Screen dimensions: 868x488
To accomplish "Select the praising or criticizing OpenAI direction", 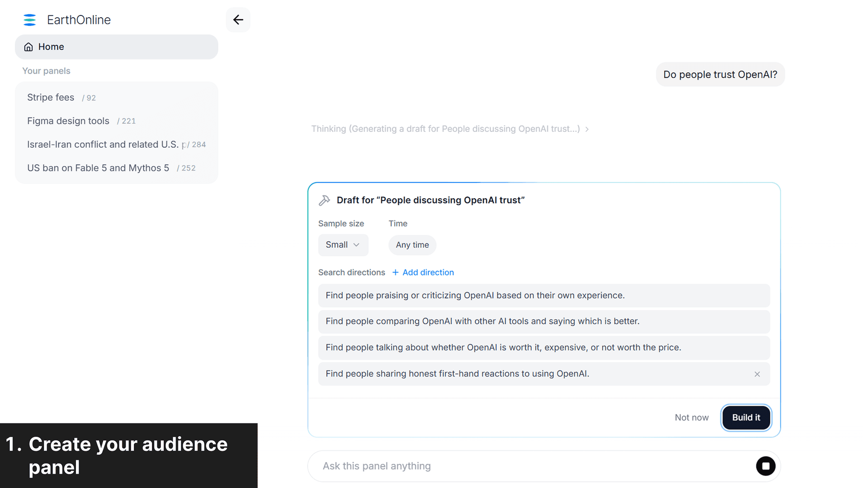I will 544,296.
